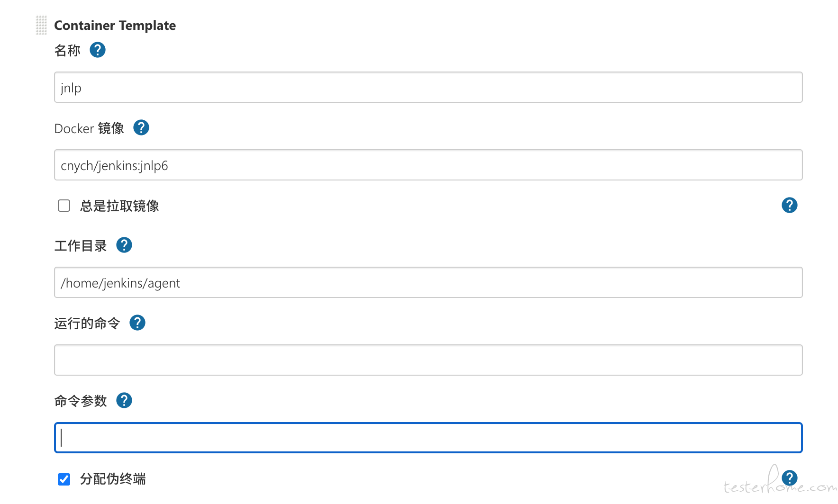The height and width of the screenshot is (504, 838).
Task: Uncheck the 分配伪终端 checkbox
Action: (64, 479)
